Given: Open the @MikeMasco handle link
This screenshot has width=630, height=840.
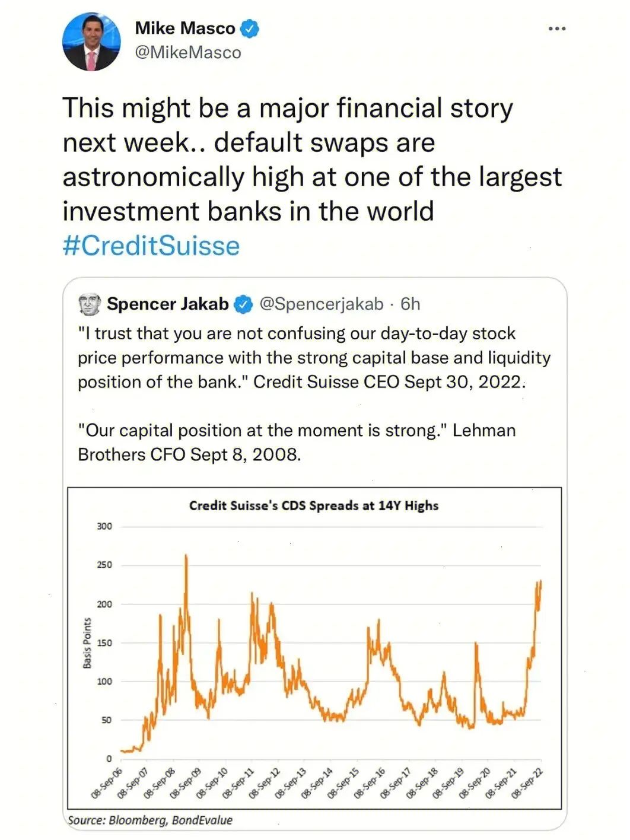Looking at the screenshot, I should 188,52.
